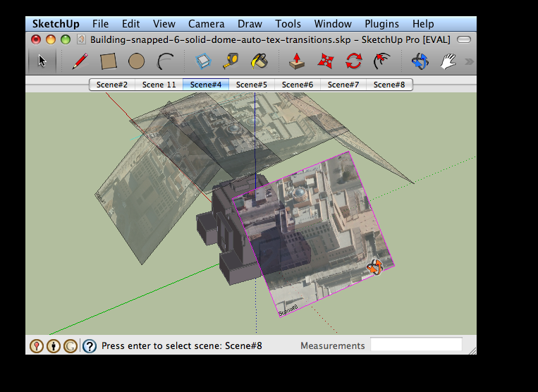Choose the Rectangle drawing tool
This screenshot has height=392, width=538.
click(108, 61)
